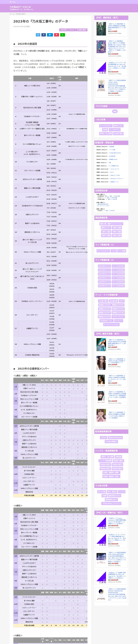Open the ライブ会場 new article link
Image resolution: width=138 pixels, height=644 pixels.
[112, 150]
